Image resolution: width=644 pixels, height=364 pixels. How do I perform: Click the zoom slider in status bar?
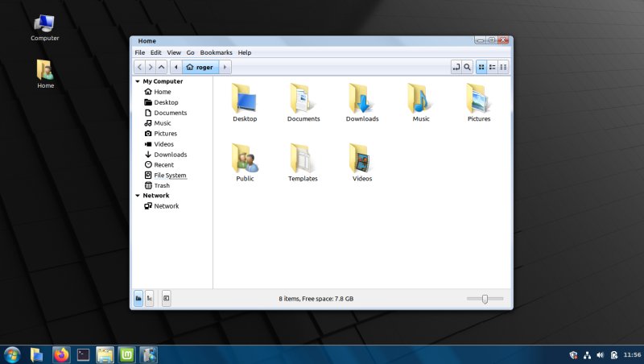tap(485, 299)
